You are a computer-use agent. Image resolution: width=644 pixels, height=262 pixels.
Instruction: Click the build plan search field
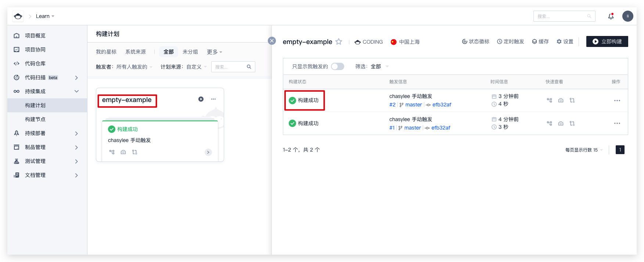[230, 67]
